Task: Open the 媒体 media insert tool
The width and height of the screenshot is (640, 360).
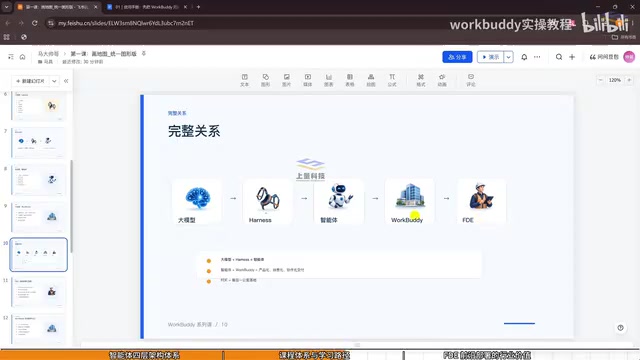Action: 308,80
